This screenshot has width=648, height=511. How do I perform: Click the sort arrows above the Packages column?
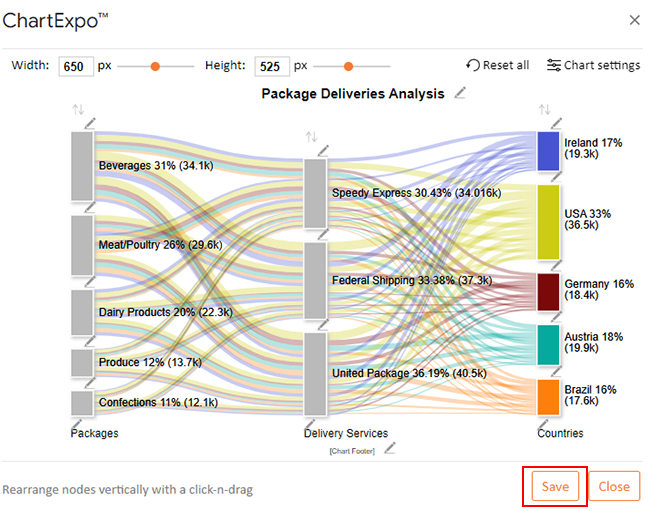[78, 109]
